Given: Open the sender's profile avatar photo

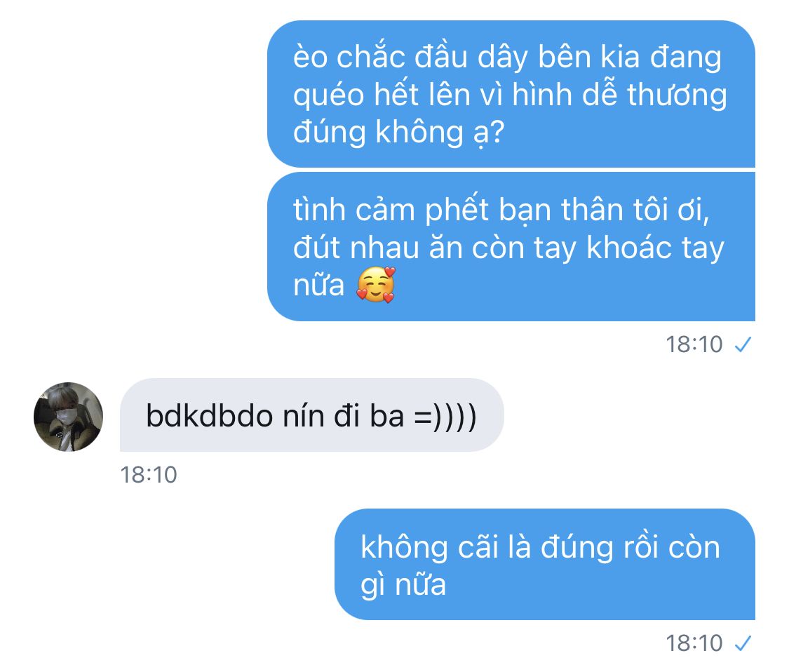Looking at the screenshot, I should 69,417.
